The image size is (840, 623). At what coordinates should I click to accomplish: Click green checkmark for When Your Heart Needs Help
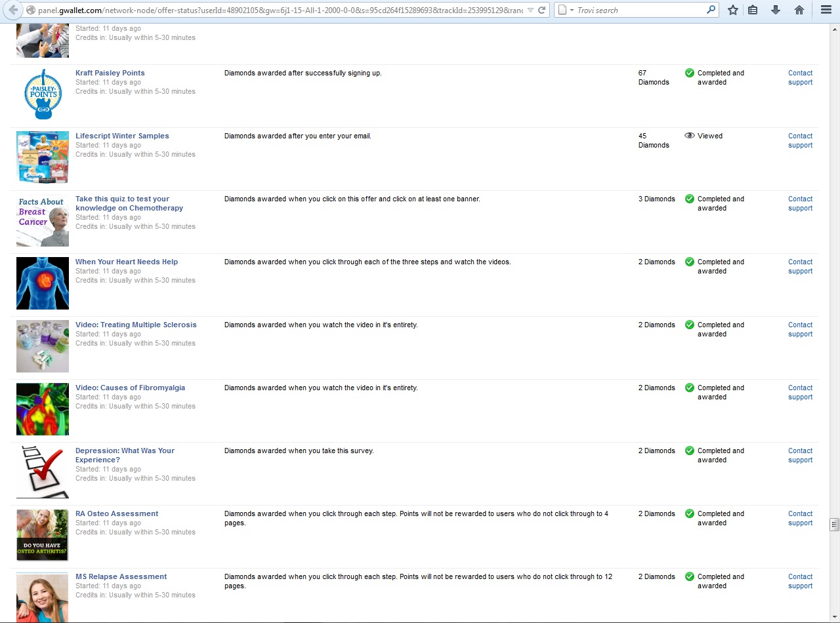[689, 262]
